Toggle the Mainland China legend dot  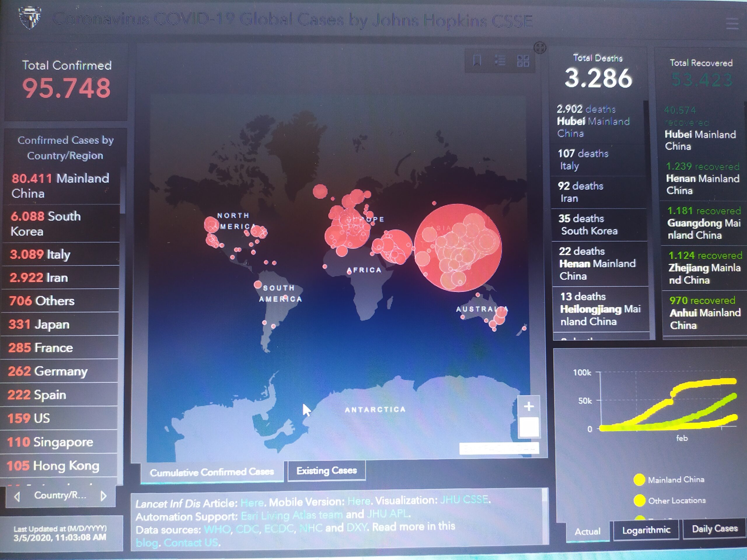tap(639, 480)
